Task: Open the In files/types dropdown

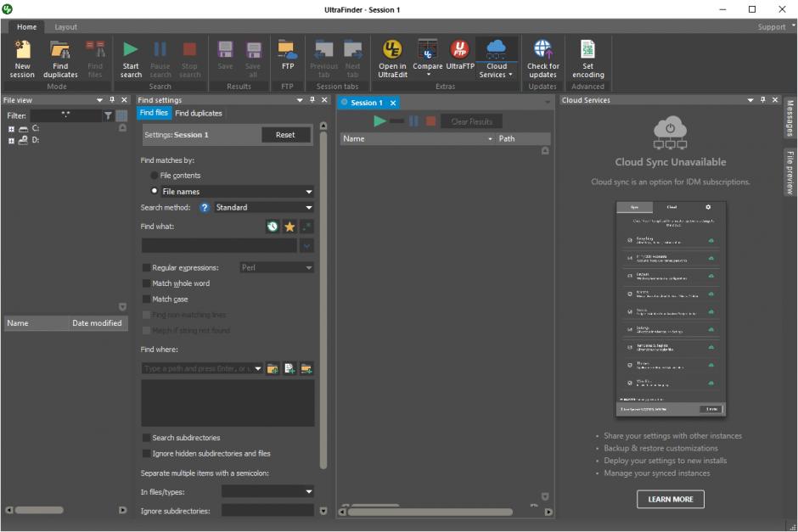Action: 309,492
